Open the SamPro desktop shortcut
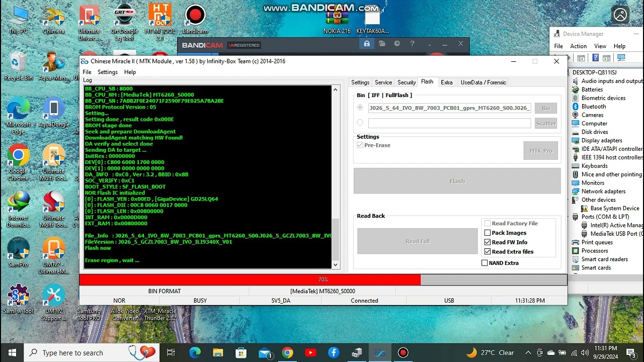Viewport: 644px width, 362px height. click(x=18, y=253)
